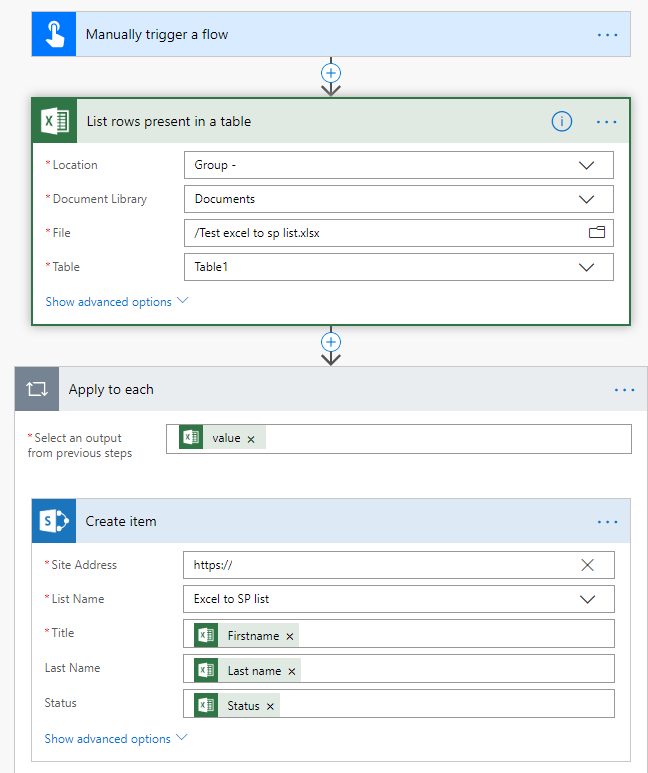Clear the Site Address value with X
Viewport: 648px width, 773px height.
point(587,565)
